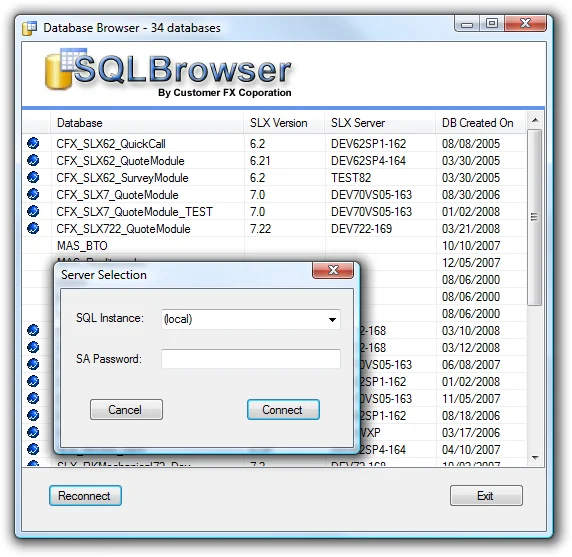Viewport: 572px width, 557px height.
Task: Click the 10/10/2007 creation date
Action: pyautogui.click(x=471, y=246)
